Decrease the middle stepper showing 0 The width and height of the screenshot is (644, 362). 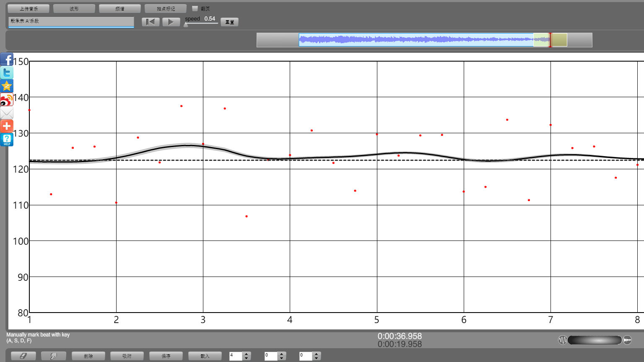click(x=282, y=358)
